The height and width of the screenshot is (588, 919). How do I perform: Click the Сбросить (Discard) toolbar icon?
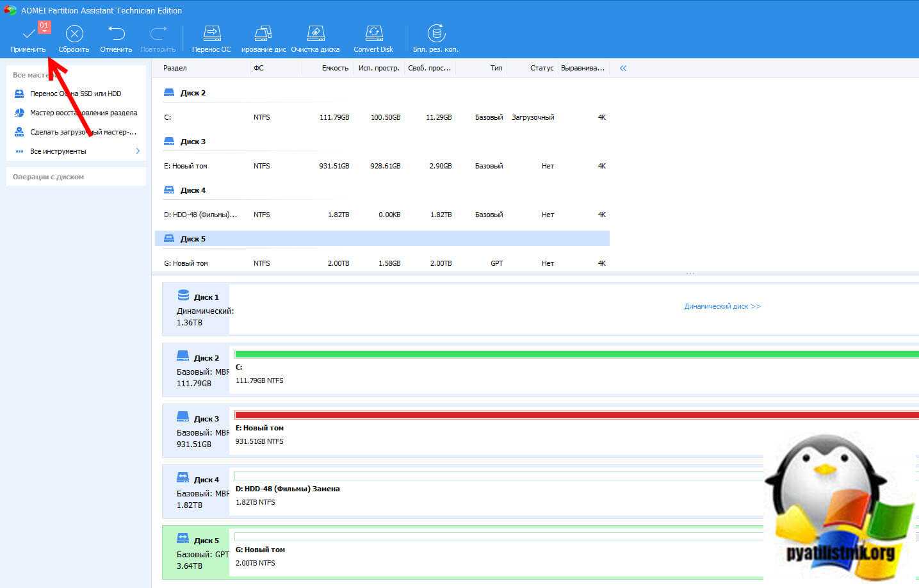coord(74,34)
